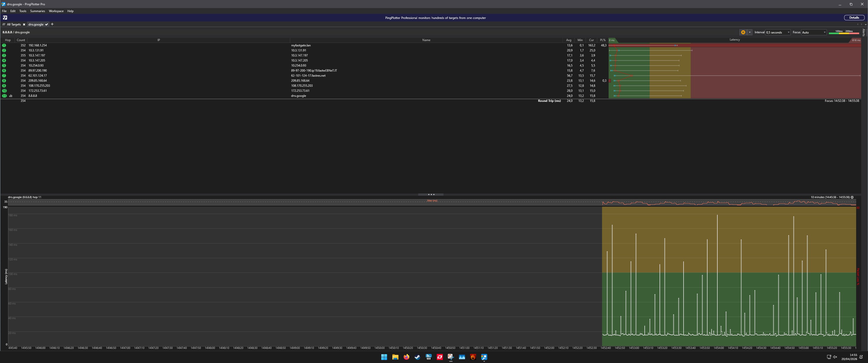Open the Interval 0,5 seconds dropdown
This screenshot has width=868, height=363.
[777, 32]
